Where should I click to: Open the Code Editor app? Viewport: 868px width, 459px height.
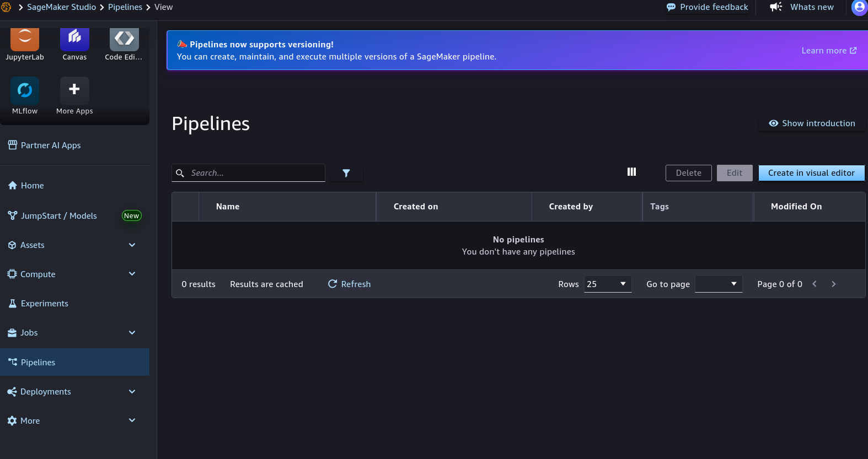124,39
